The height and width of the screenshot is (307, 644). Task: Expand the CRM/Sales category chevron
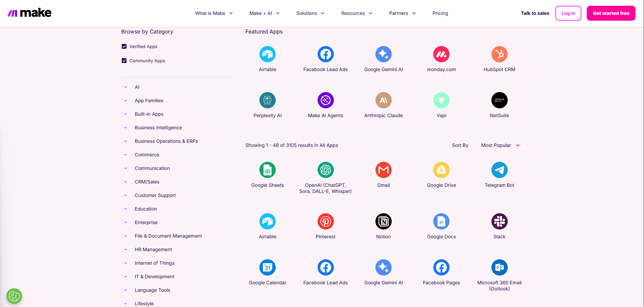[x=125, y=182]
